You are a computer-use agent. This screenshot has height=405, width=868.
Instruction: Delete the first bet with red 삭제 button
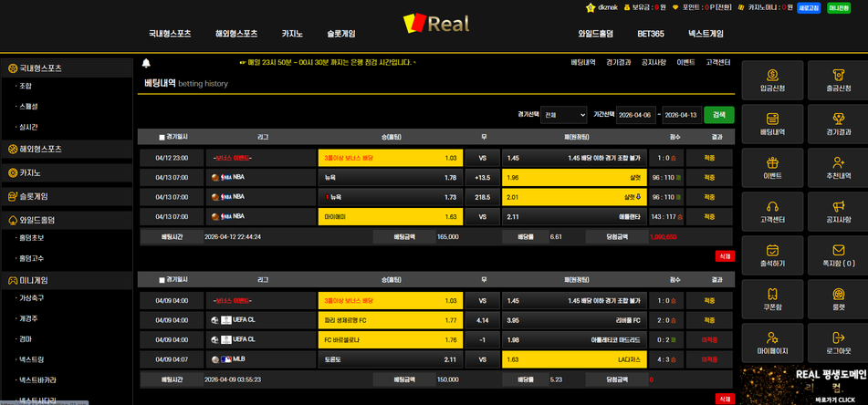(x=724, y=256)
